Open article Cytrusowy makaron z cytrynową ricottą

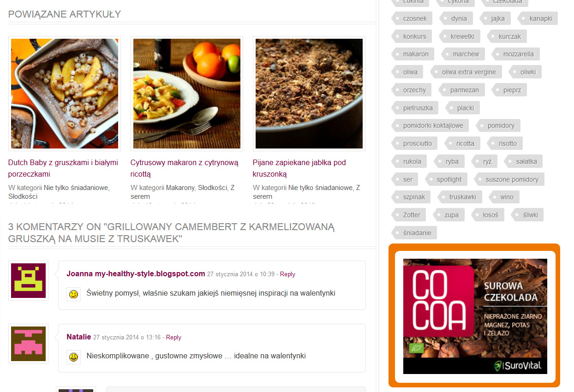tap(185, 168)
